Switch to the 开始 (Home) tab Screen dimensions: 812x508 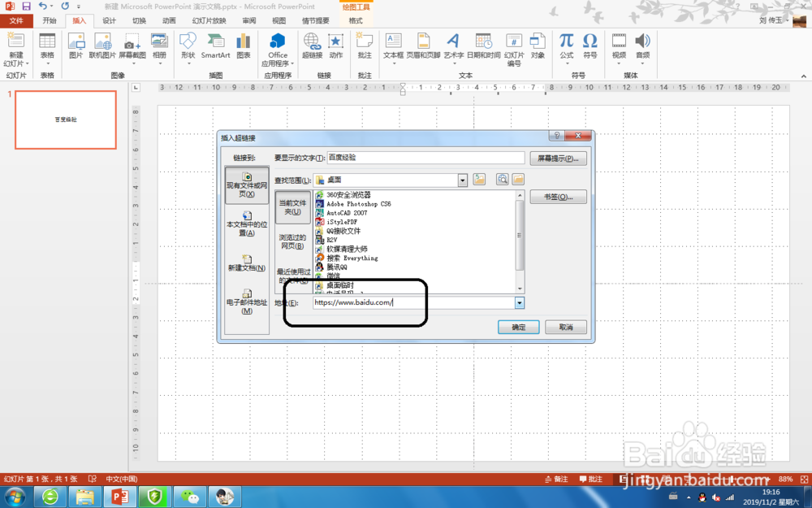click(50, 21)
